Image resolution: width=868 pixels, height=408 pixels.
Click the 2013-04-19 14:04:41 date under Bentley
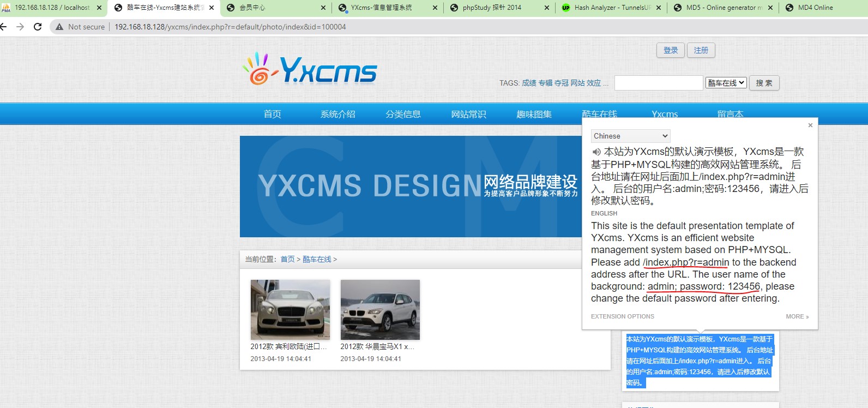click(x=281, y=359)
